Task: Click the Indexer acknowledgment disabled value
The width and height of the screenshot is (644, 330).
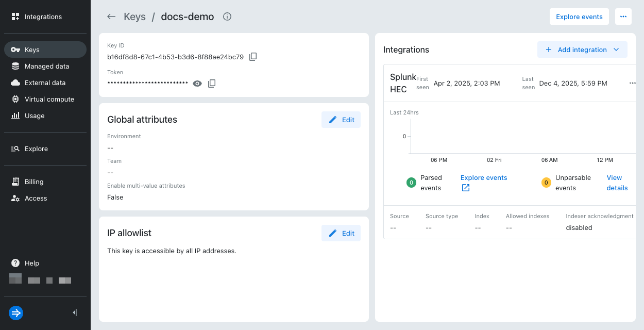Action: (579, 227)
